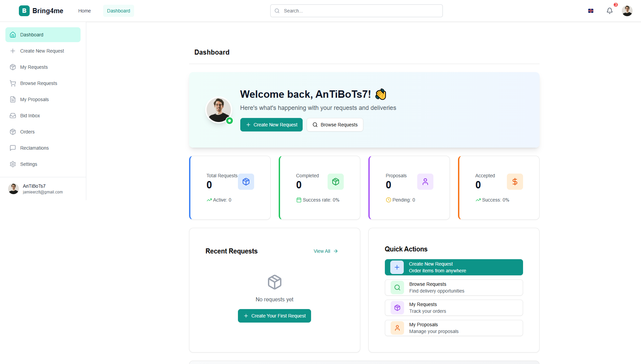Open Reclamations in the sidebar

coord(43,148)
